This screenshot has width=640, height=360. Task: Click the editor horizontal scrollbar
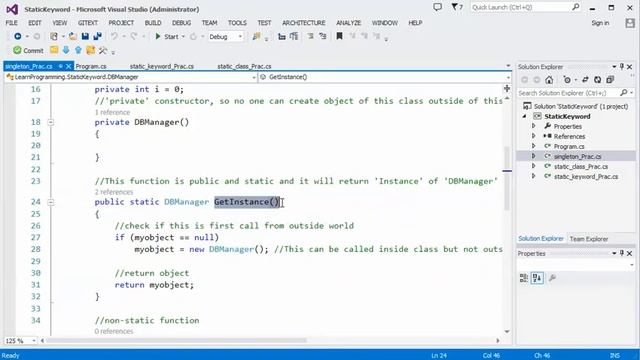[176, 340]
